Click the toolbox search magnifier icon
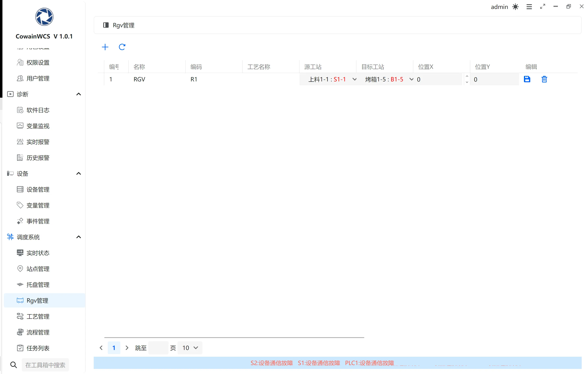This screenshot has width=588, height=374. click(14, 365)
